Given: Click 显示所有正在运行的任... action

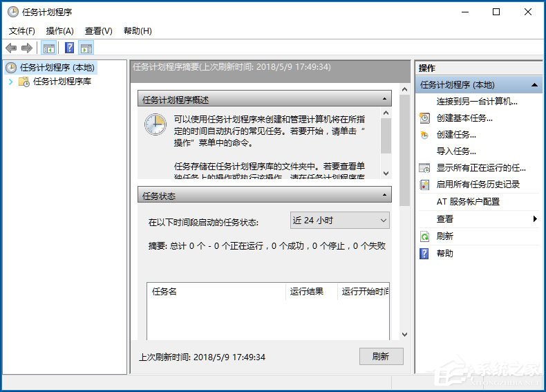Looking at the screenshot, I should [481, 168].
